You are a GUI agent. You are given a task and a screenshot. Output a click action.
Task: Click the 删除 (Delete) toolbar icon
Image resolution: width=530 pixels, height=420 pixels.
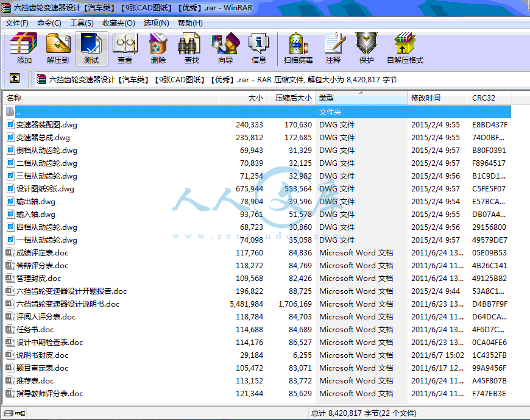[158, 43]
